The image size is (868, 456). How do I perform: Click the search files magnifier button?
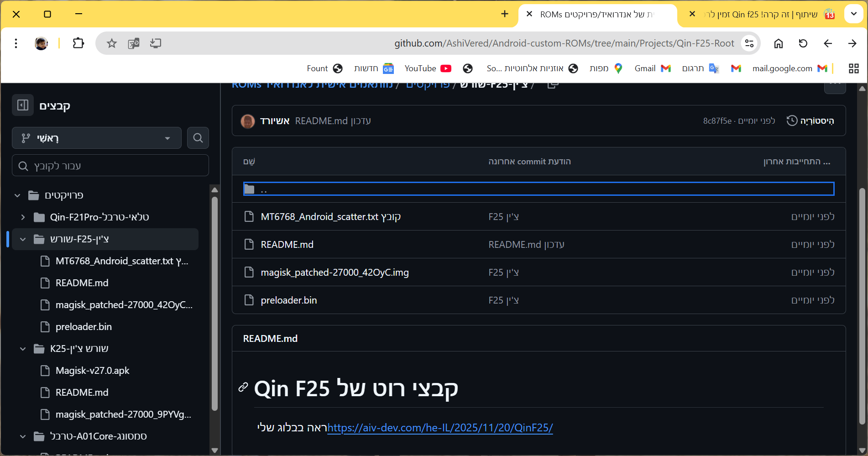[198, 138]
